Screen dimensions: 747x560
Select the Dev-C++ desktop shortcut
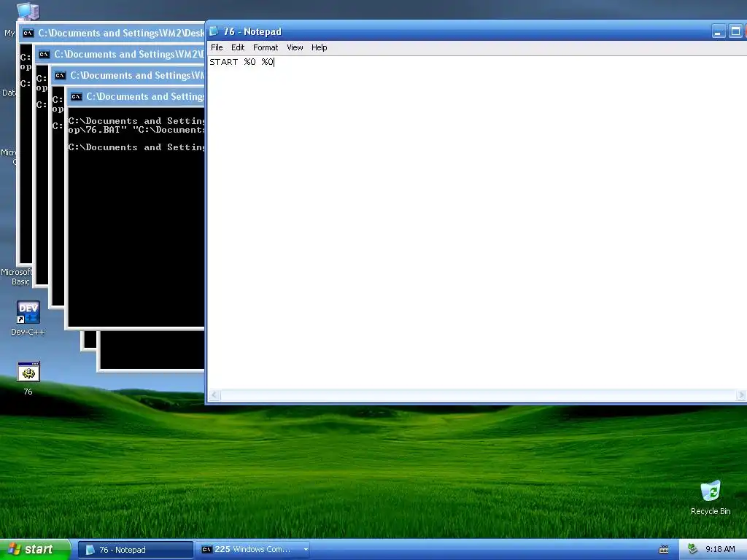(x=28, y=318)
